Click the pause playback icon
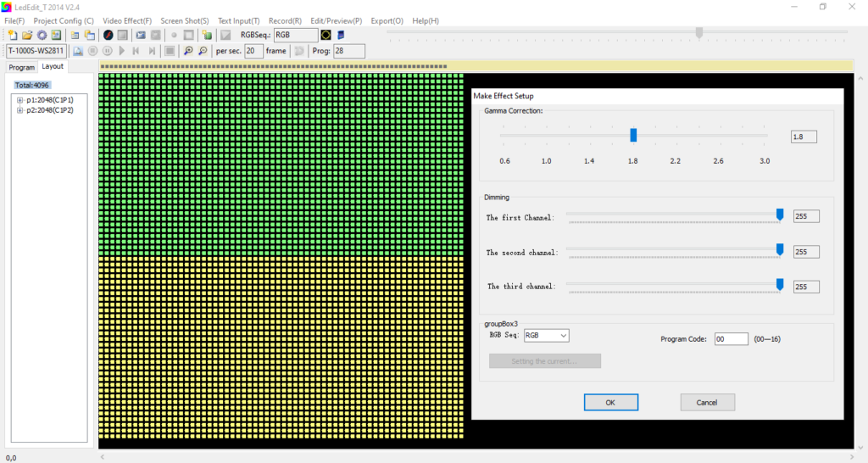868x463 pixels. click(108, 51)
